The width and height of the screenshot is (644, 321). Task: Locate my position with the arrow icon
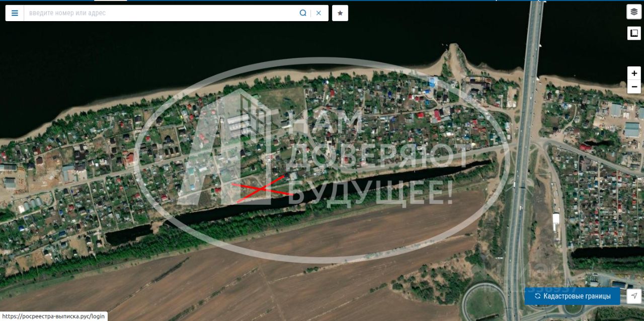coord(634,296)
